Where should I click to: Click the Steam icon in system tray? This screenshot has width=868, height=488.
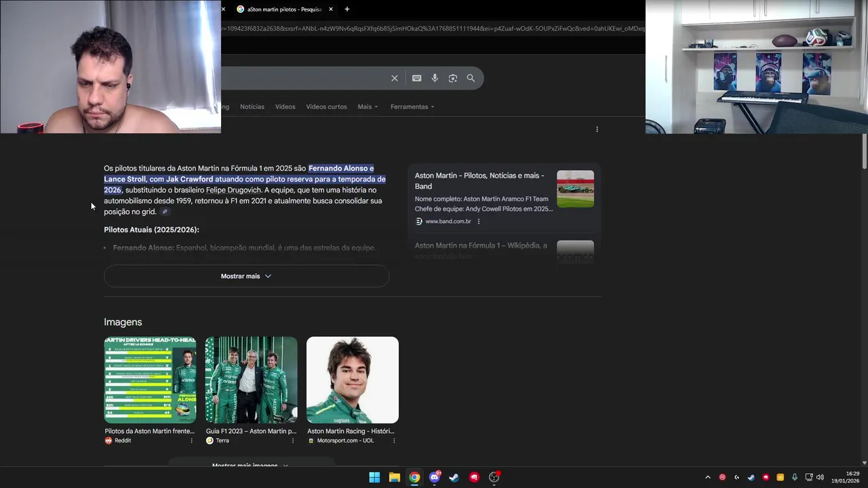point(751,477)
